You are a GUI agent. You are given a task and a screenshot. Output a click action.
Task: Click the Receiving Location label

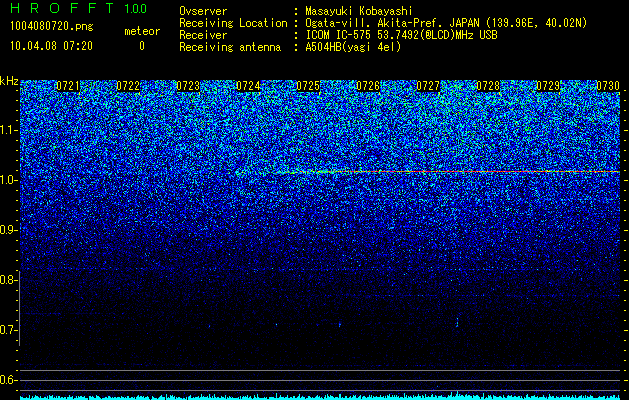pyautogui.click(x=233, y=23)
